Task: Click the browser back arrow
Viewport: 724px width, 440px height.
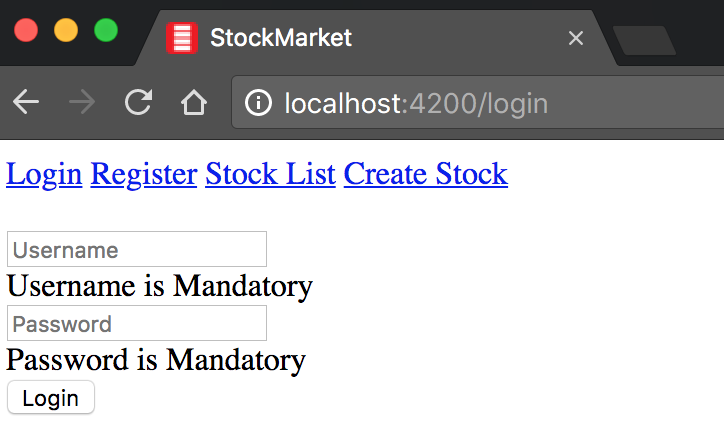Action: point(26,102)
